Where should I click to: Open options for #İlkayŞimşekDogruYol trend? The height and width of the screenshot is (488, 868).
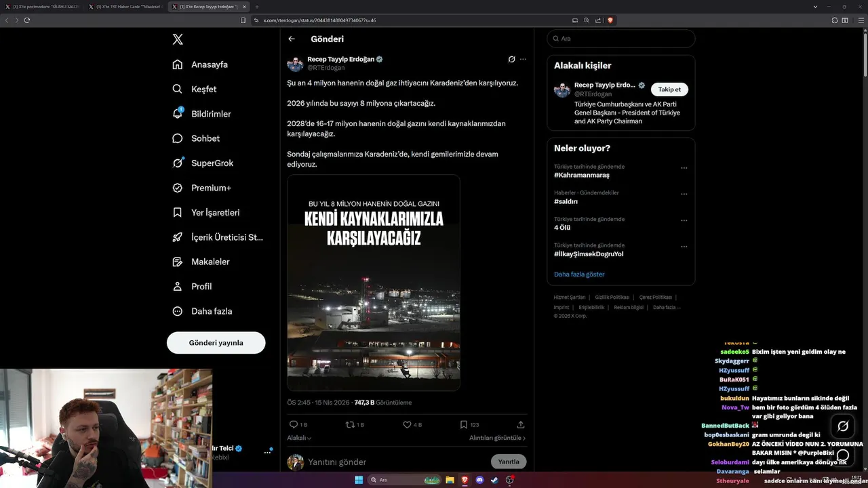point(684,247)
